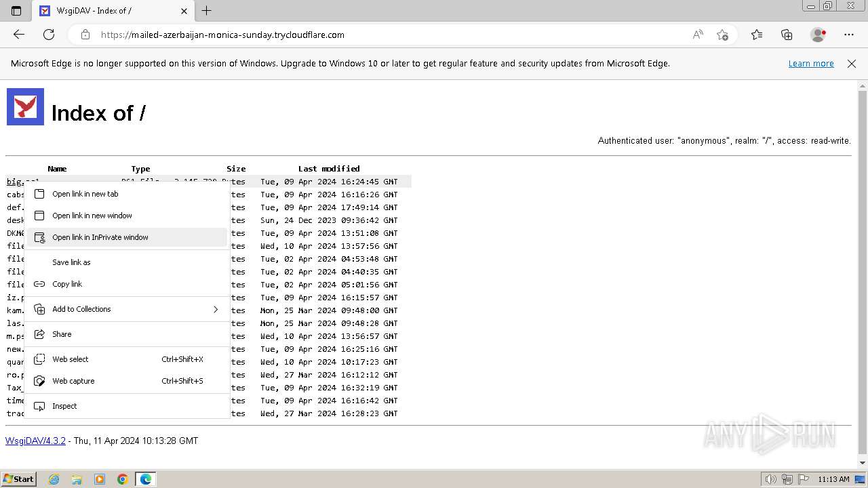Select Save link as
The image size is (868, 488).
click(127, 262)
